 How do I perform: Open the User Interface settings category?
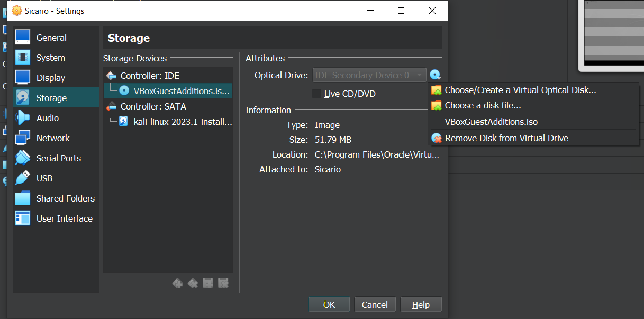tap(56, 218)
